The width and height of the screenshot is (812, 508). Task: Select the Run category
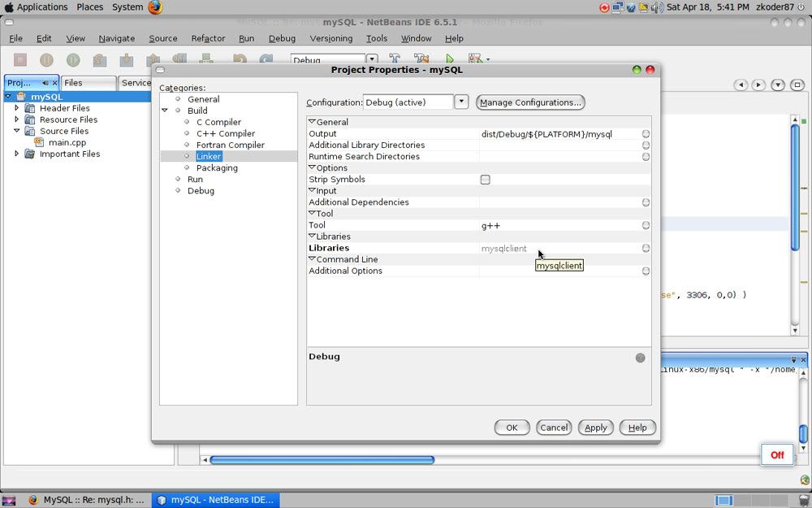click(195, 180)
